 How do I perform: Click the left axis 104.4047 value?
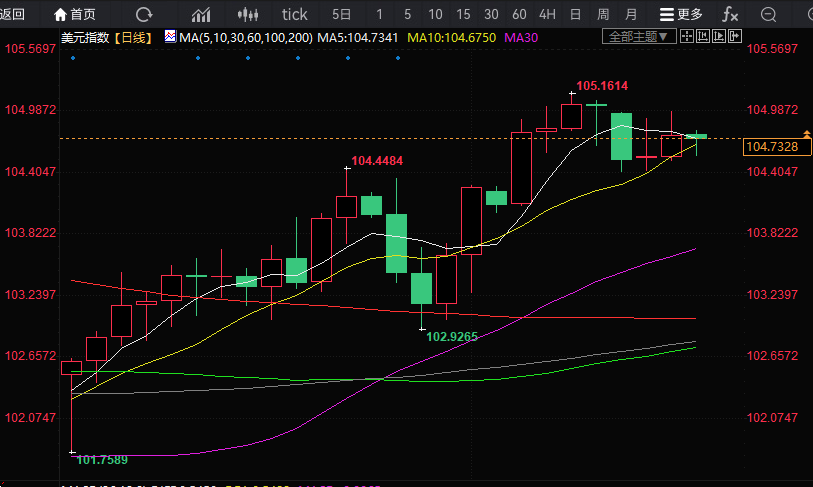coord(30,172)
